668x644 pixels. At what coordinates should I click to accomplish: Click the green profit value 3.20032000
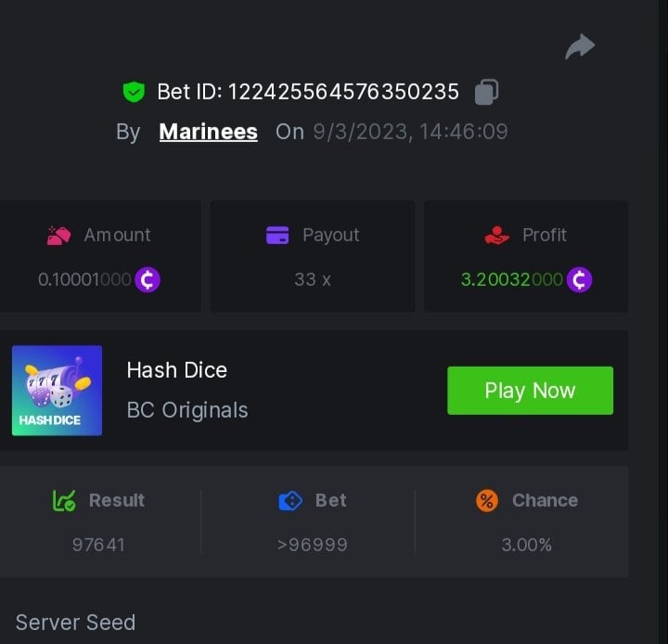(511, 279)
